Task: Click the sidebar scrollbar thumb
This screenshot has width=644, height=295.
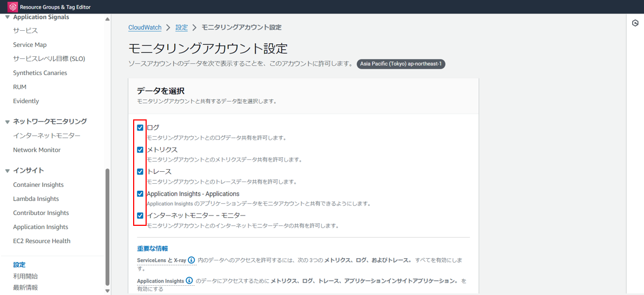Action: tap(108, 226)
